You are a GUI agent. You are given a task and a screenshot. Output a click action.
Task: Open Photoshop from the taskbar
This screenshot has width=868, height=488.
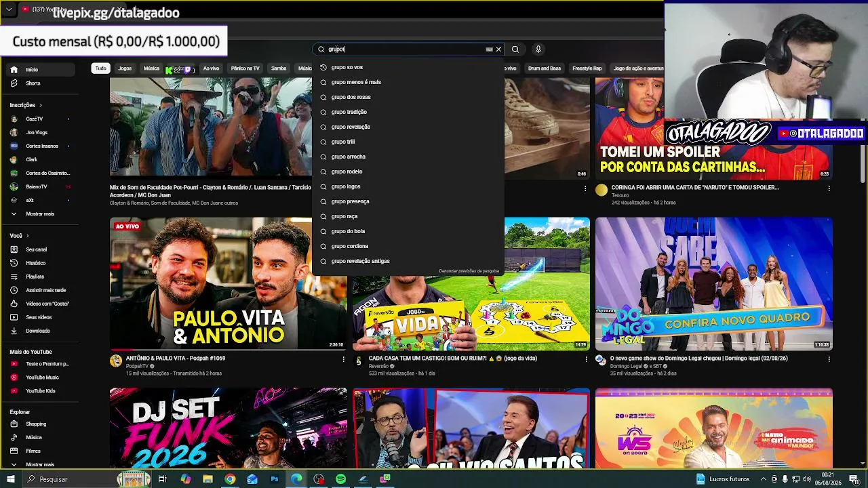click(x=275, y=479)
